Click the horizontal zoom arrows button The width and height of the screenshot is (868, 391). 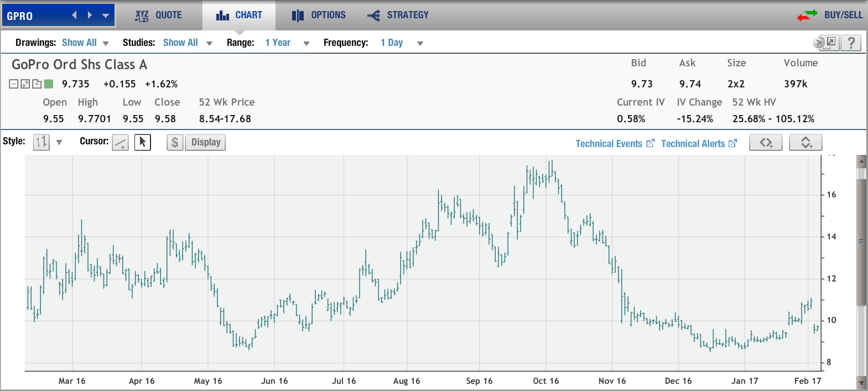coord(766,143)
